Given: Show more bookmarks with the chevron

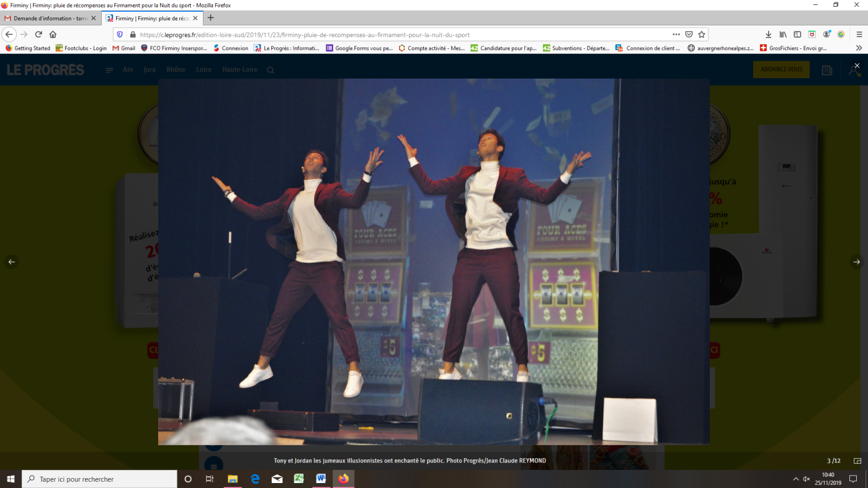Looking at the screenshot, I should pos(859,48).
